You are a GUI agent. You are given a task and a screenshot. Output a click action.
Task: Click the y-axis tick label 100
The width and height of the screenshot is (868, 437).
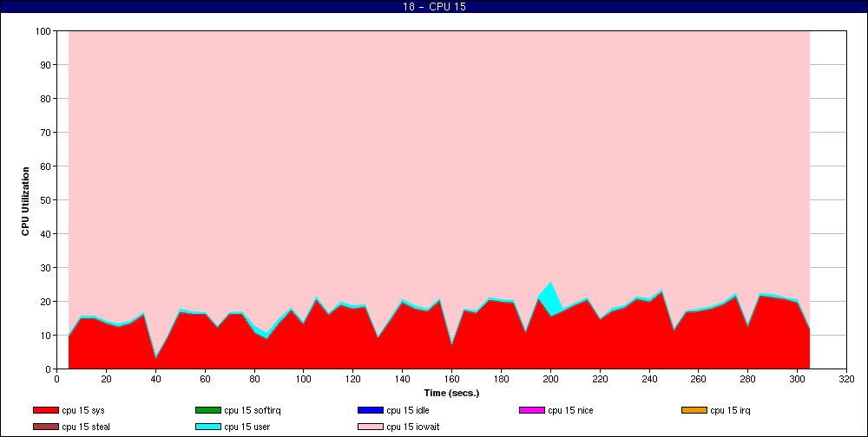pyautogui.click(x=43, y=31)
